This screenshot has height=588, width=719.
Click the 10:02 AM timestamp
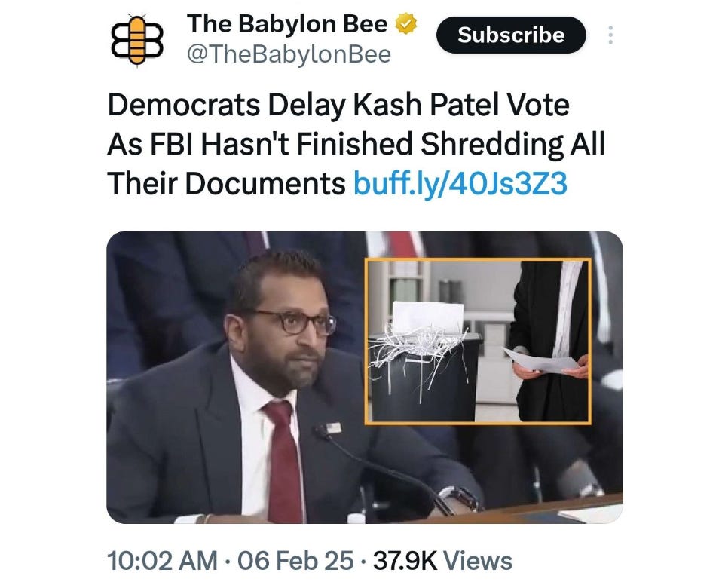pyautogui.click(x=162, y=561)
